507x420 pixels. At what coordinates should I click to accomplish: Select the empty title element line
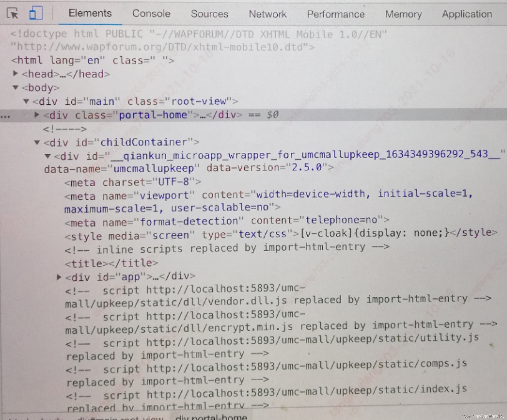(111, 263)
